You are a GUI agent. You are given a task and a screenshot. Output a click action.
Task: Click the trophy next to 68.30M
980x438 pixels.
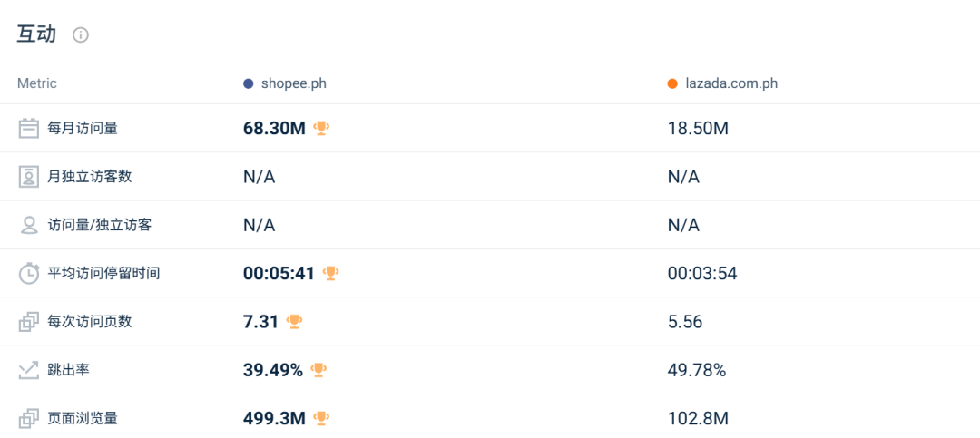click(321, 128)
